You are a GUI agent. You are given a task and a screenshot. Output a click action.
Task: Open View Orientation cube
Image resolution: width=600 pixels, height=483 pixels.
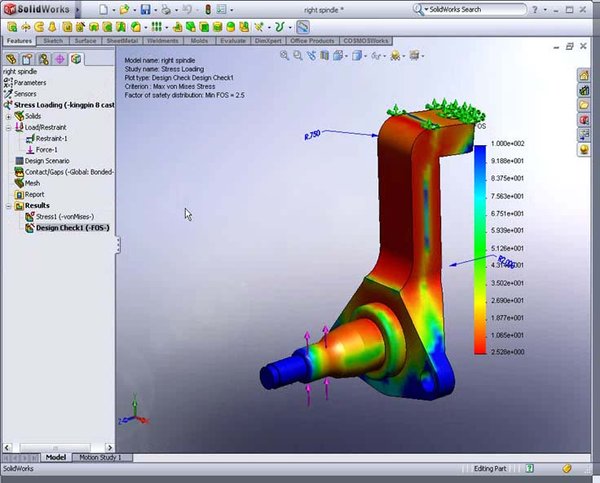[338, 56]
